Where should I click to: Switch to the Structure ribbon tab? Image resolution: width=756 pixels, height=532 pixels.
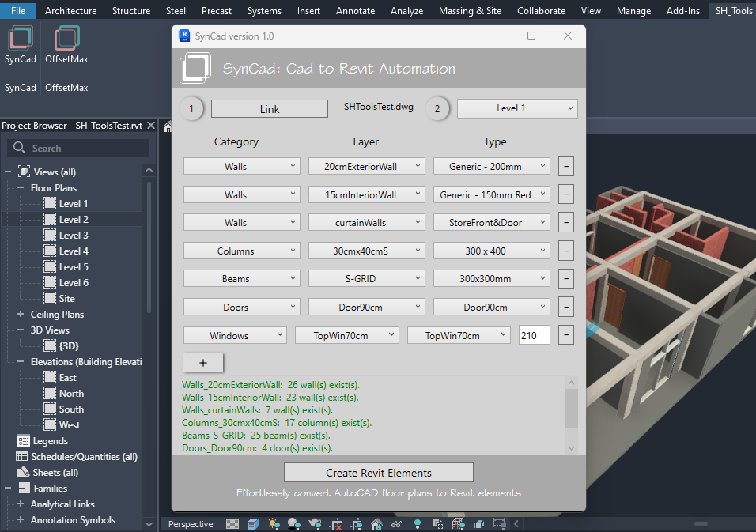[131, 10]
